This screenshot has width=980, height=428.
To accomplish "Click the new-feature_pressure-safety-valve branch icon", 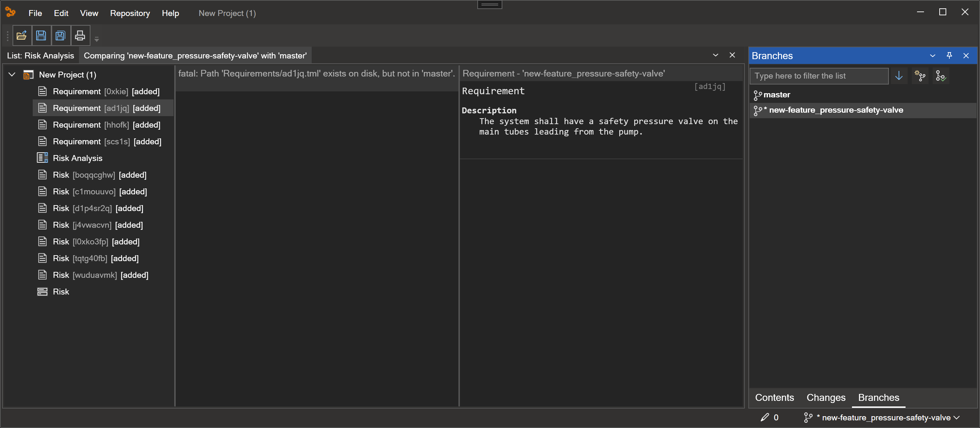I will coord(758,111).
